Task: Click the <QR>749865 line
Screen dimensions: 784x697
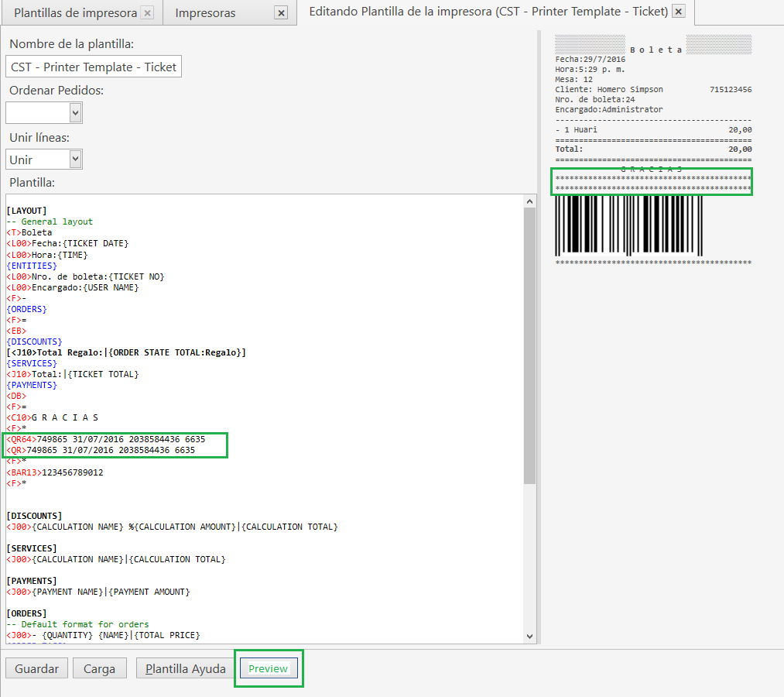Action: [101, 450]
